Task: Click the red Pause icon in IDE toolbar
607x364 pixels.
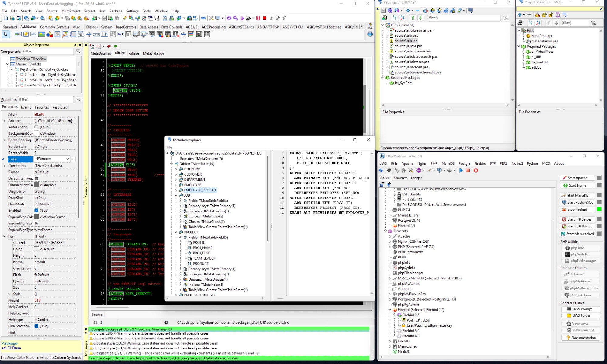Action: click(258, 18)
